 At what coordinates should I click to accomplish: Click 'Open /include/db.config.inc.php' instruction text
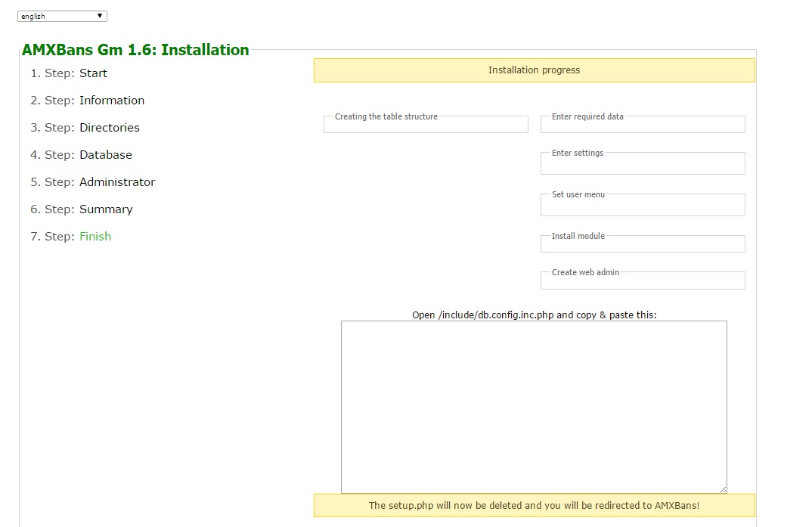tap(534, 315)
